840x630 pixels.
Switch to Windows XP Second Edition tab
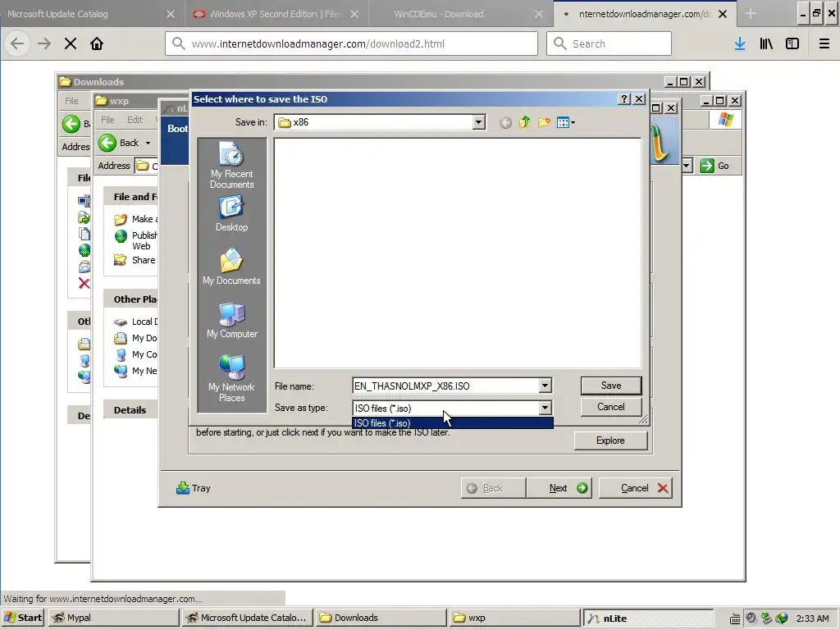click(268, 14)
